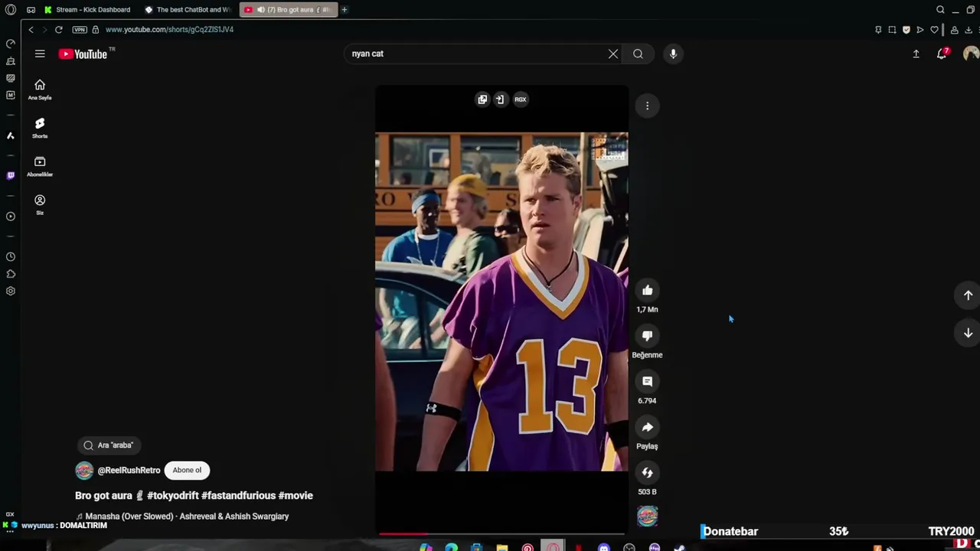This screenshot has width=980, height=551.
Task: Like the Short with 1,7 Mn likes
Action: coord(647,290)
